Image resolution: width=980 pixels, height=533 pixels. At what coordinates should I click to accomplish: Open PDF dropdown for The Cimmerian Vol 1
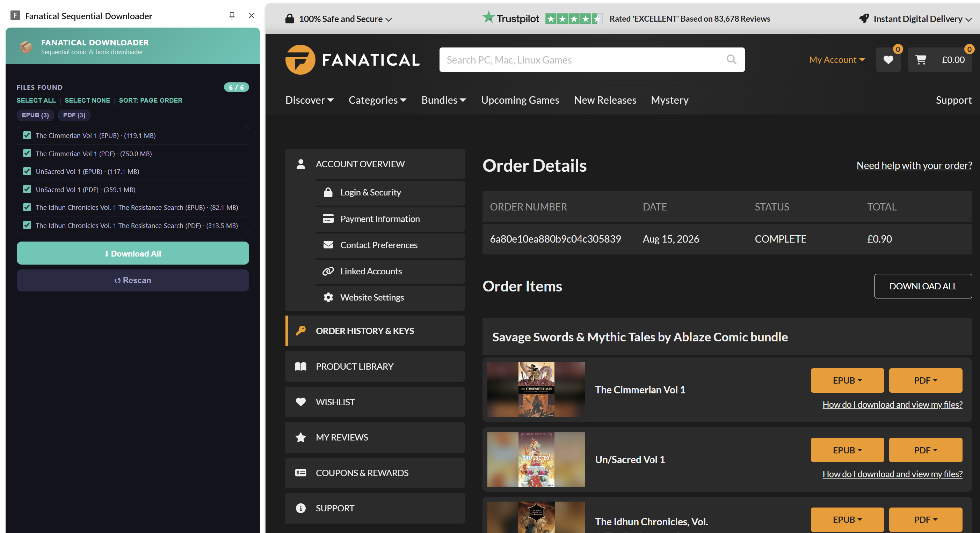tap(925, 380)
